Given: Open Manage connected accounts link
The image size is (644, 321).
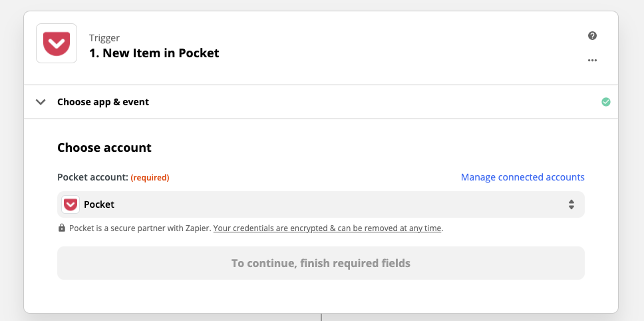Looking at the screenshot, I should point(522,177).
